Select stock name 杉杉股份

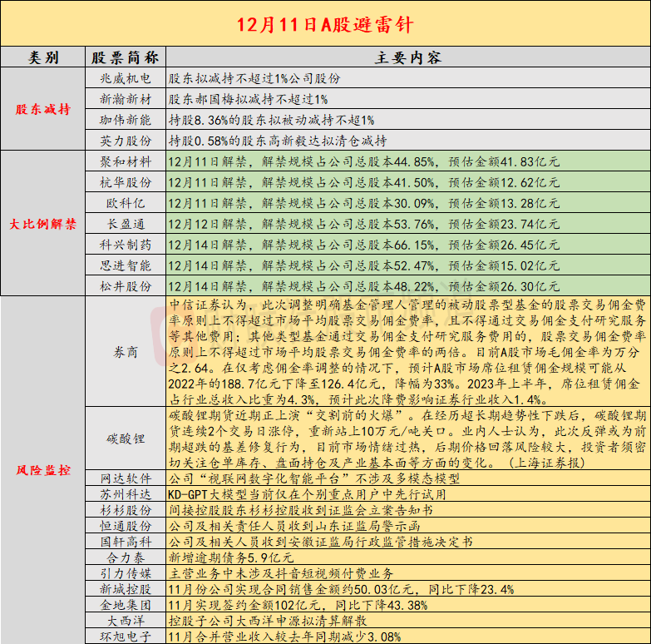[x=126, y=510]
